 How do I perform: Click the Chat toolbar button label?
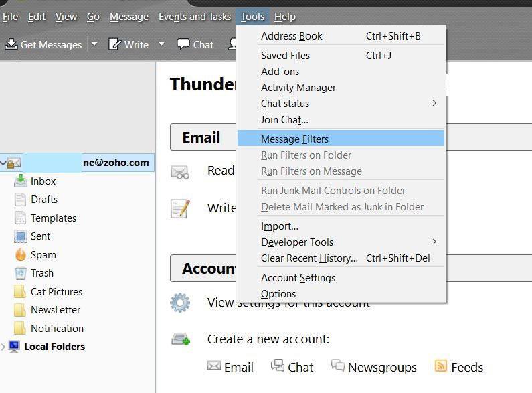[203, 44]
